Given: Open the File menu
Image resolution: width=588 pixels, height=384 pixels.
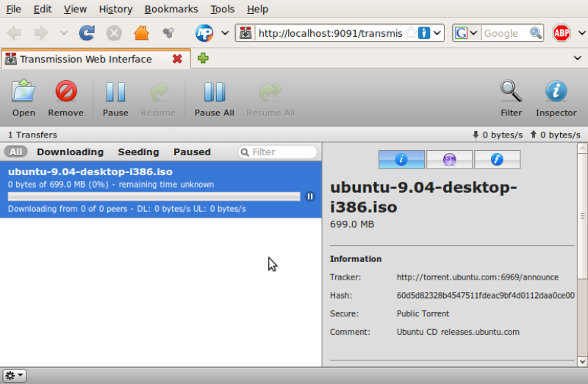Looking at the screenshot, I should coord(13,9).
